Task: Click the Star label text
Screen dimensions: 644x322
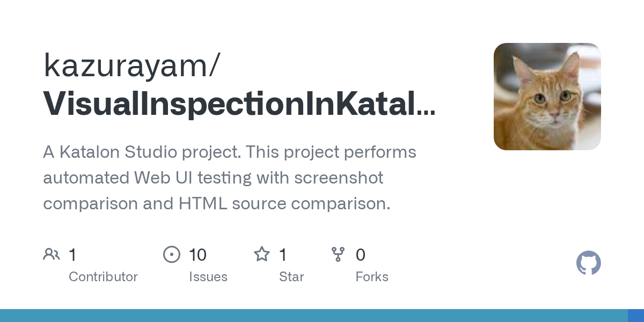Action: point(291,277)
